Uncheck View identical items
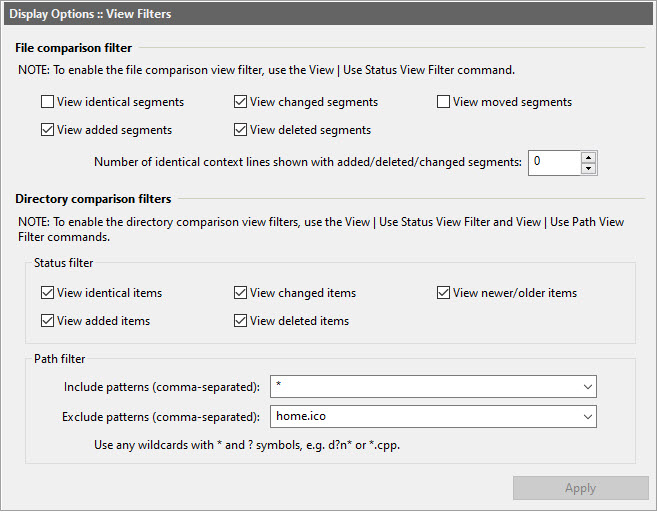 coord(48,293)
